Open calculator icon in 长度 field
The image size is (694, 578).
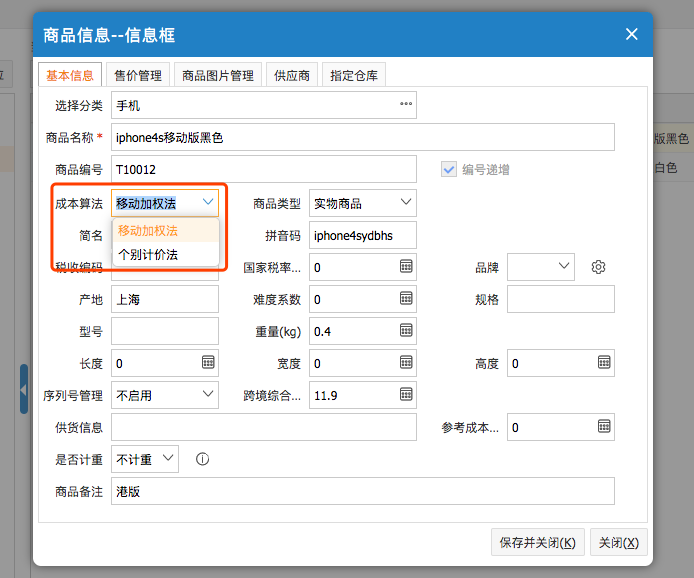pos(208,363)
